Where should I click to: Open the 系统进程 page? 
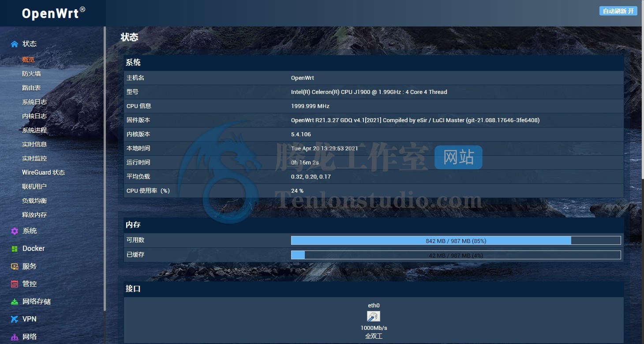(34, 130)
